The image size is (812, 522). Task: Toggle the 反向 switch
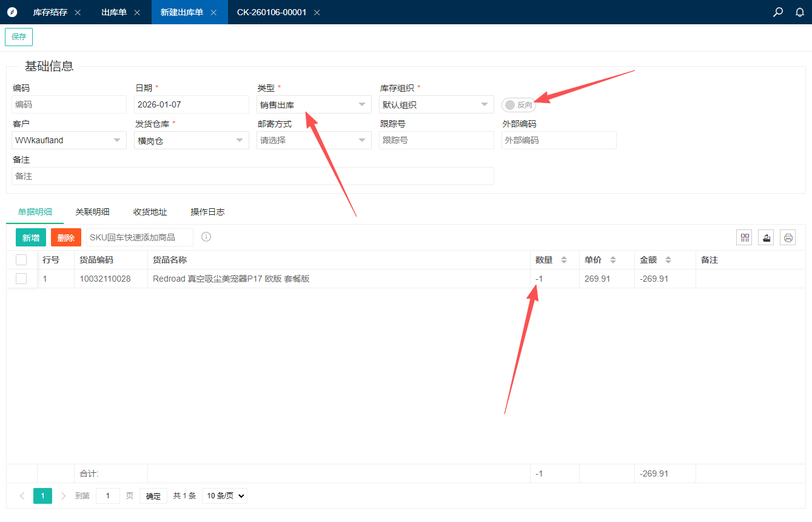[x=518, y=105]
